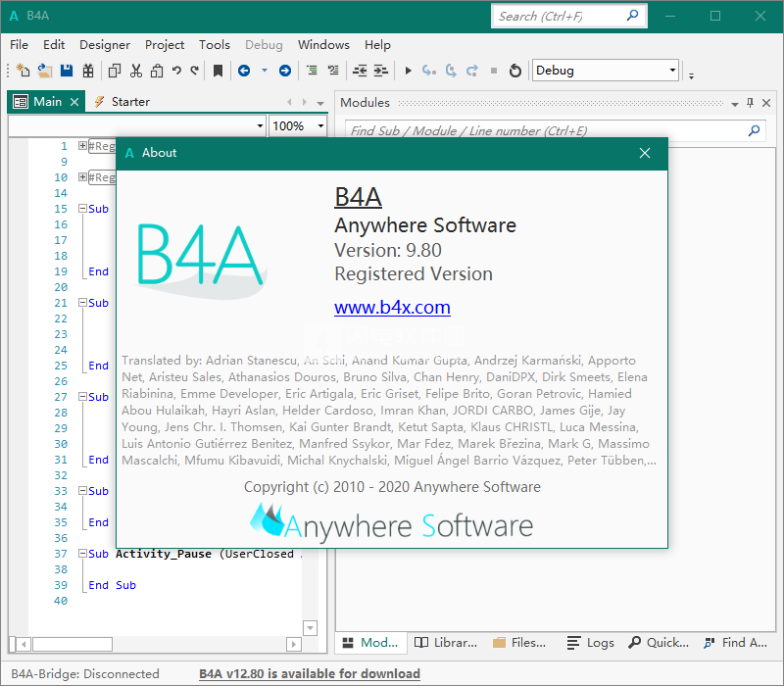Click the Uncomment selected lines icon
This screenshot has height=686, width=784.
tap(333, 70)
